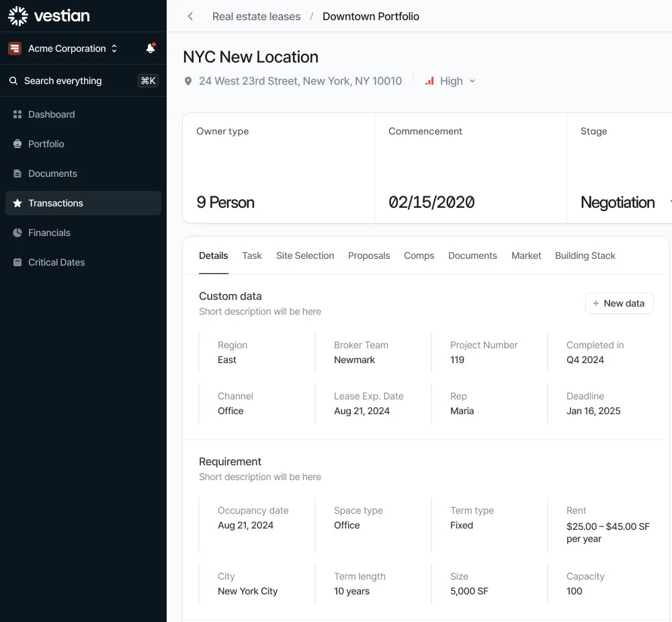Screen dimensions: 672x622
Task: Click the Custom data section heading
Action: tap(230, 297)
